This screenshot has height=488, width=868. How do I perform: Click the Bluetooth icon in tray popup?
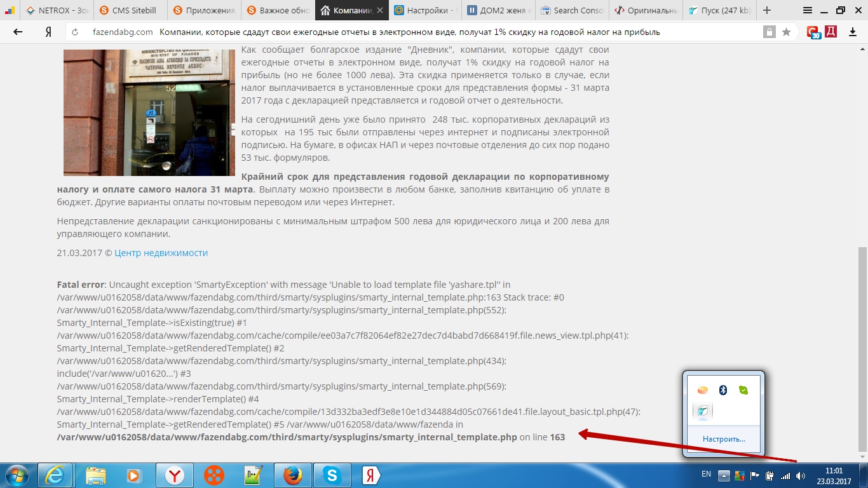[x=722, y=390]
